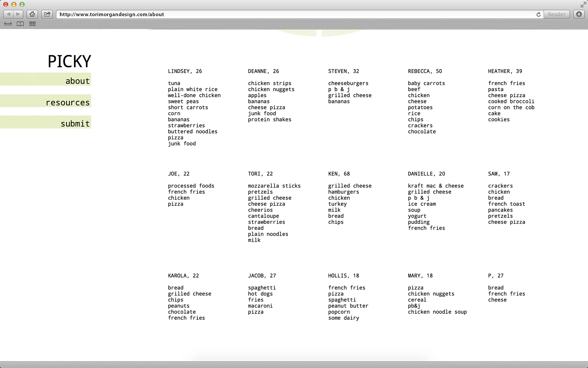This screenshot has height=368, width=588.
Task: Open the share button in toolbar
Action: (x=47, y=14)
